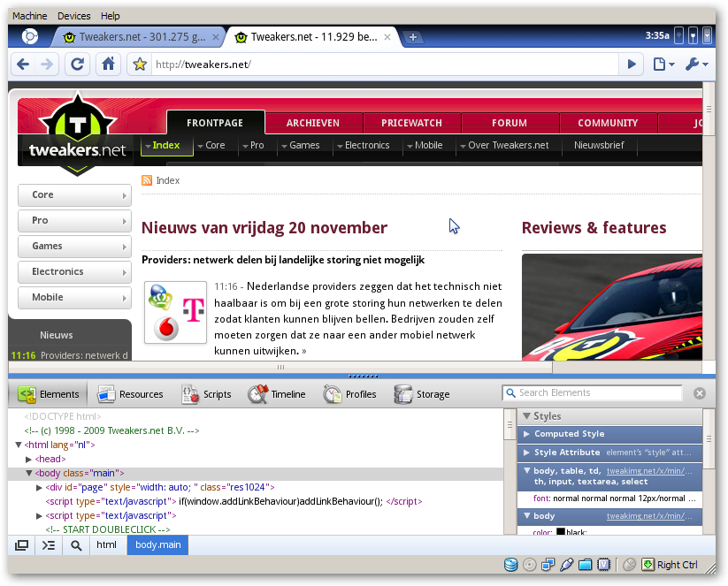Go to the home page icon
Image resolution: width=728 pixels, height=586 pixels.
[108, 64]
